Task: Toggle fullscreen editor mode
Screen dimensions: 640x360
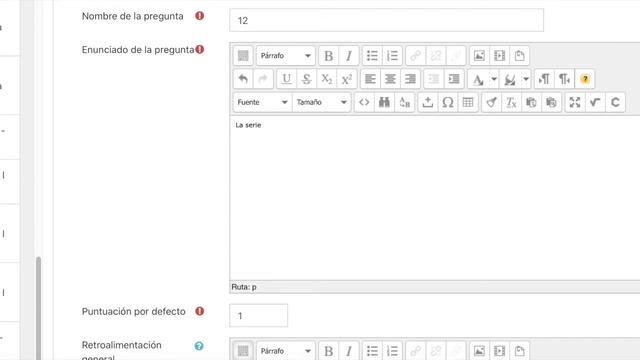Action: pyautogui.click(x=575, y=102)
